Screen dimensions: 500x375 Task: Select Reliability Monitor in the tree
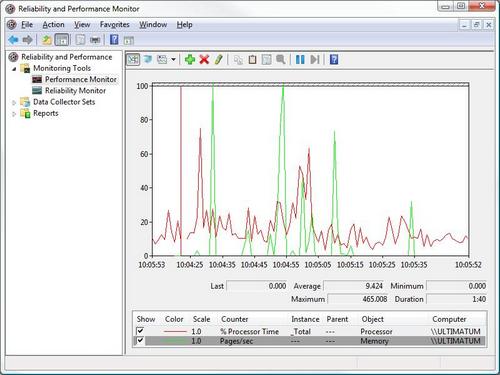coord(75,91)
